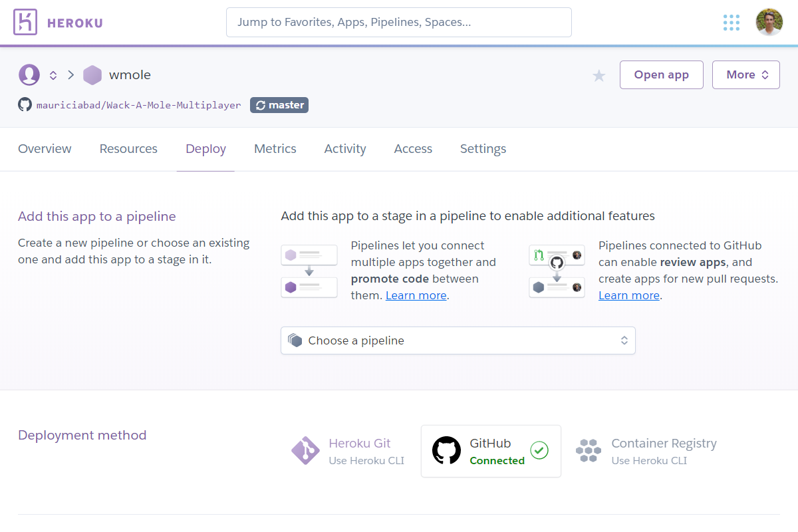Switch to the Overview tab
Image resolution: width=798 pixels, height=532 pixels.
click(x=45, y=149)
